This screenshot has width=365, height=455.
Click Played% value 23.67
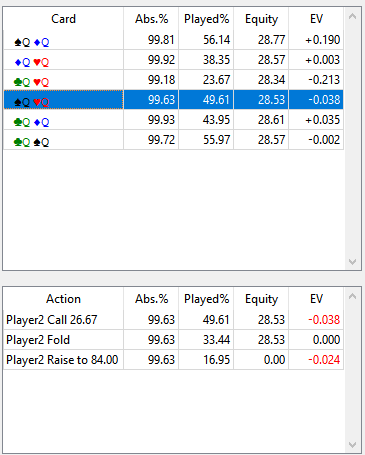(x=217, y=80)
